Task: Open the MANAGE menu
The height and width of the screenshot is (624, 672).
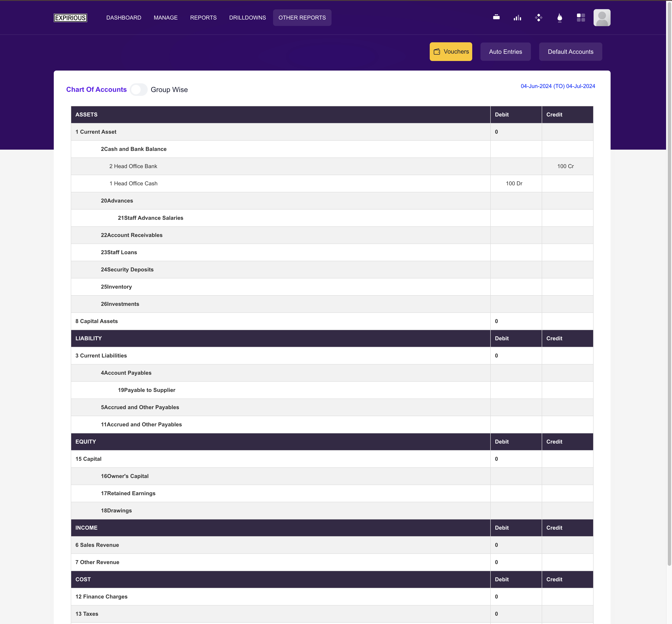Action: [166, 18]
